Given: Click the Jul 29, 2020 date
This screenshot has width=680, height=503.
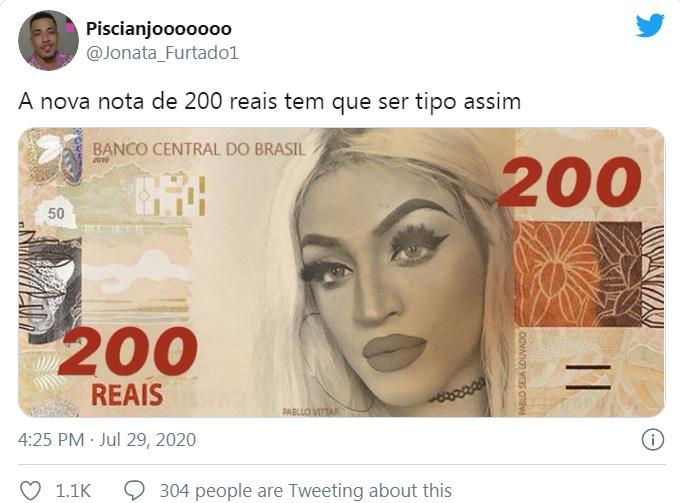Looking at the screenshot, I should click(147, 440).
